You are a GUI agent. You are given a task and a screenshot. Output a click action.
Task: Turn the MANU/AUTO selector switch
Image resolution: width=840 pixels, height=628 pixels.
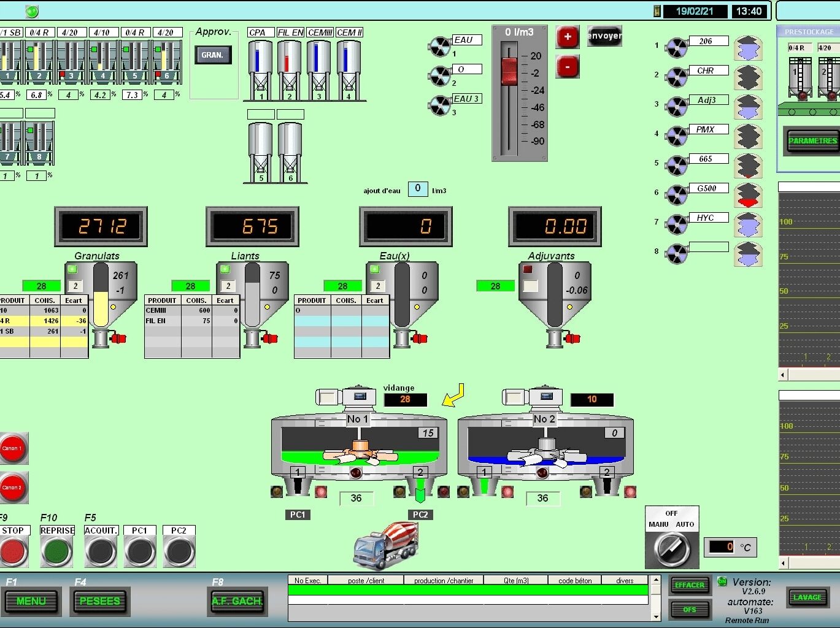[x=671, y=546]
